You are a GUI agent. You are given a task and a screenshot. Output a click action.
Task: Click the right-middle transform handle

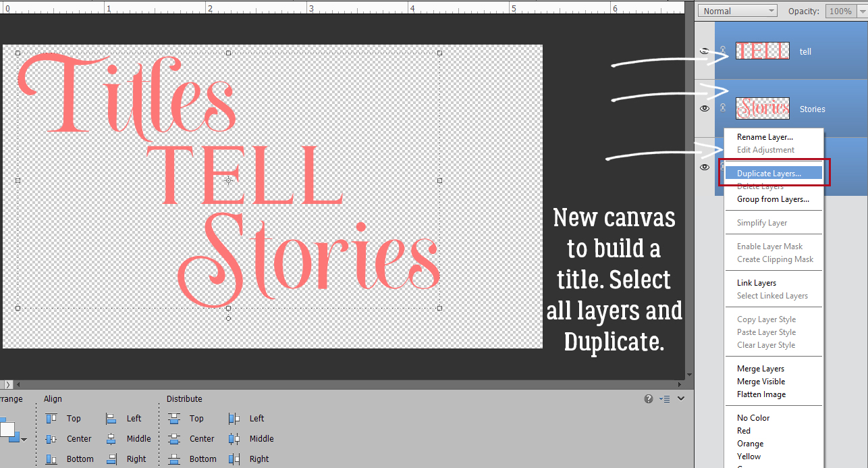coord(440,180)
